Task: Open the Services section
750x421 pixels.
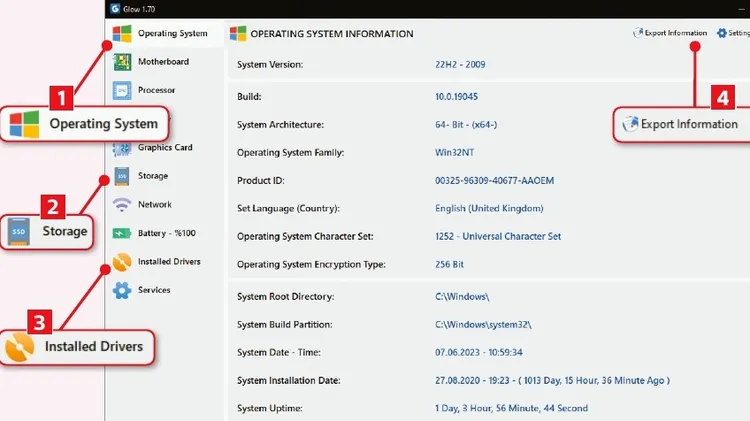Action: (x=154, y=290)
